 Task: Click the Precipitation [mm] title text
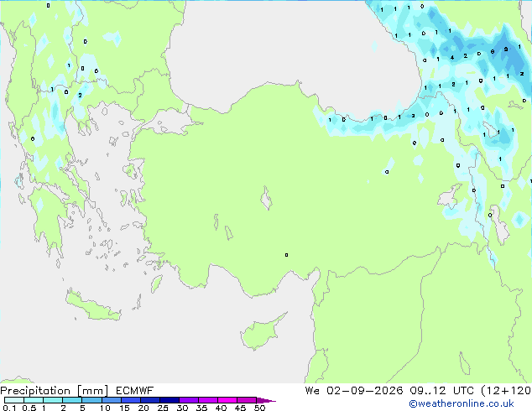pos(55,391)
